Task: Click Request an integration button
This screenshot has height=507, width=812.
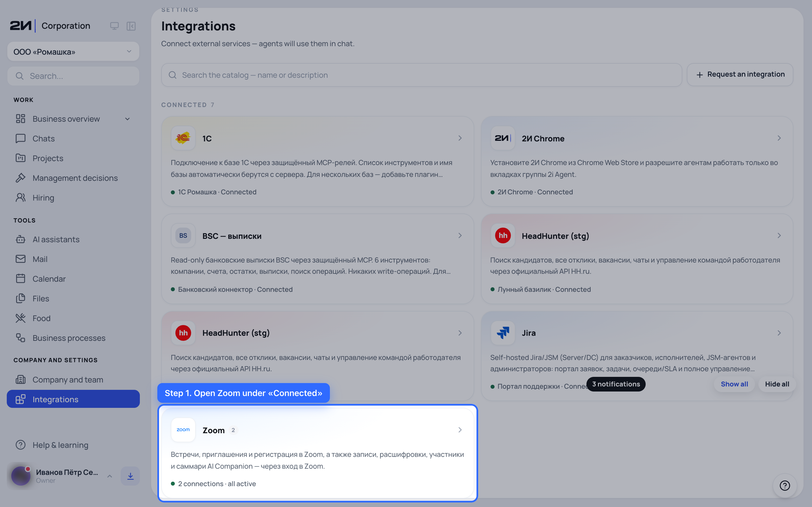Action: (x=740, y=74)
